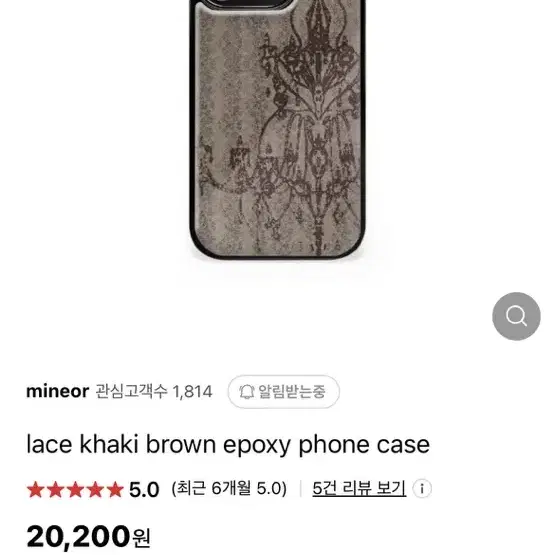Click the 1,814 follower count
Viewport: 555px width, 555px height.
click(192, 392)
